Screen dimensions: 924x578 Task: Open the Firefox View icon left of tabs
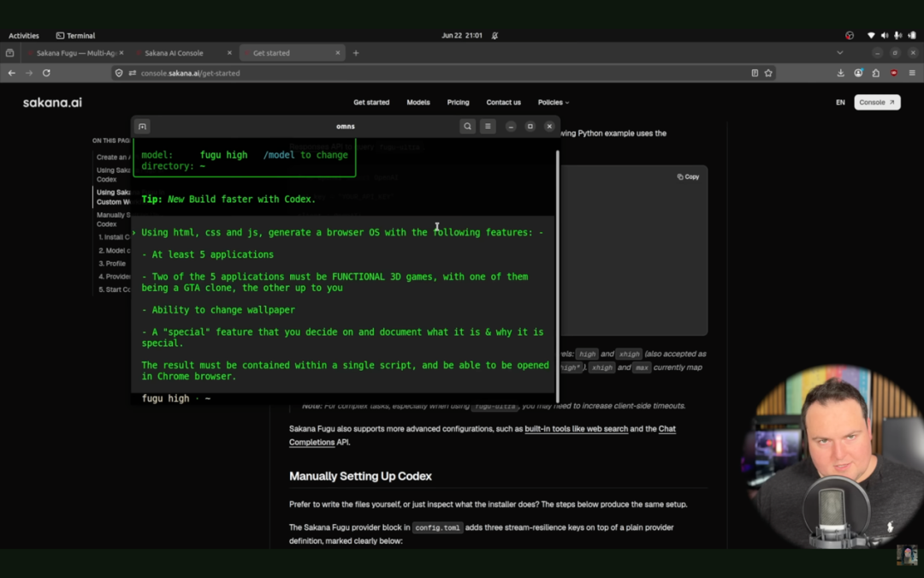coord(10,53)
